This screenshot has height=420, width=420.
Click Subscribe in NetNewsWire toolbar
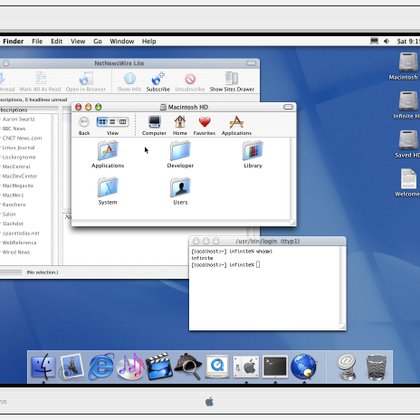pos(158,82)
